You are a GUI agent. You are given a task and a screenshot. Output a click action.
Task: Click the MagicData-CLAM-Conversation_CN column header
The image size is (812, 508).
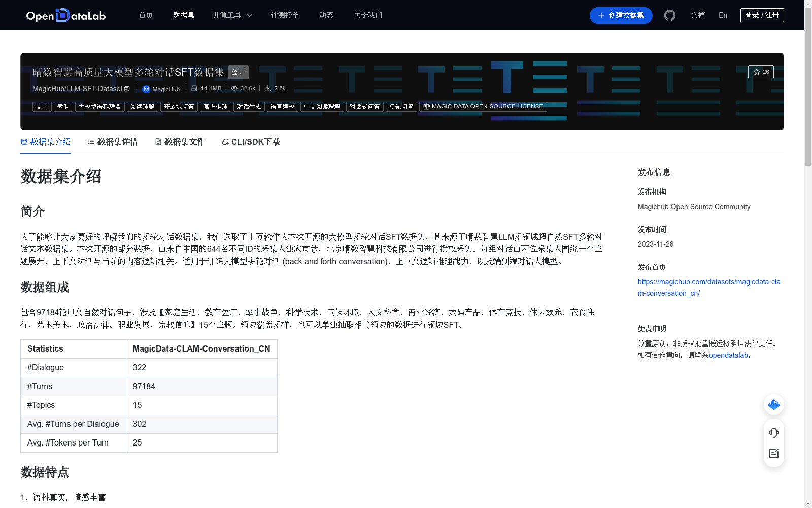[201, 349]
